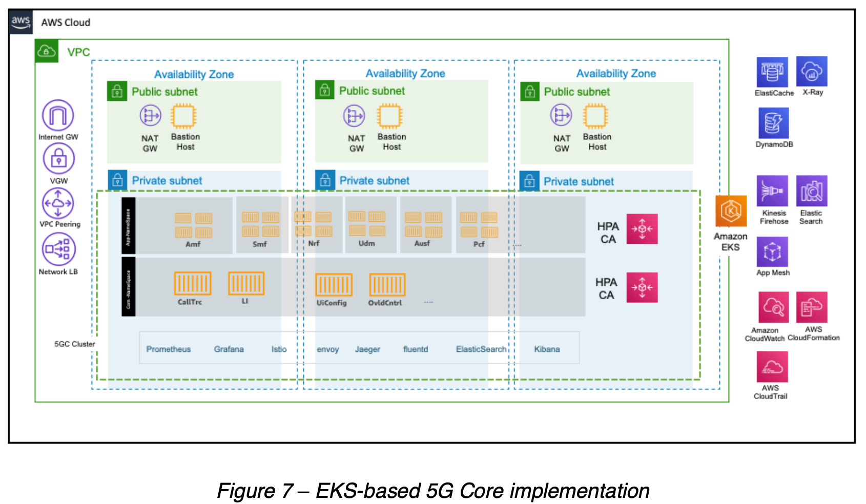Click the AWS CloudTrail icon

772,367
